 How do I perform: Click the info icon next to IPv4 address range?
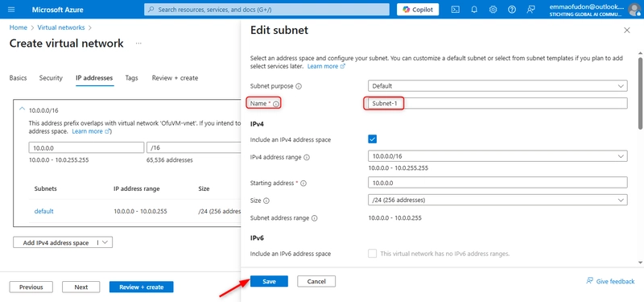click(x=307, y=157)
